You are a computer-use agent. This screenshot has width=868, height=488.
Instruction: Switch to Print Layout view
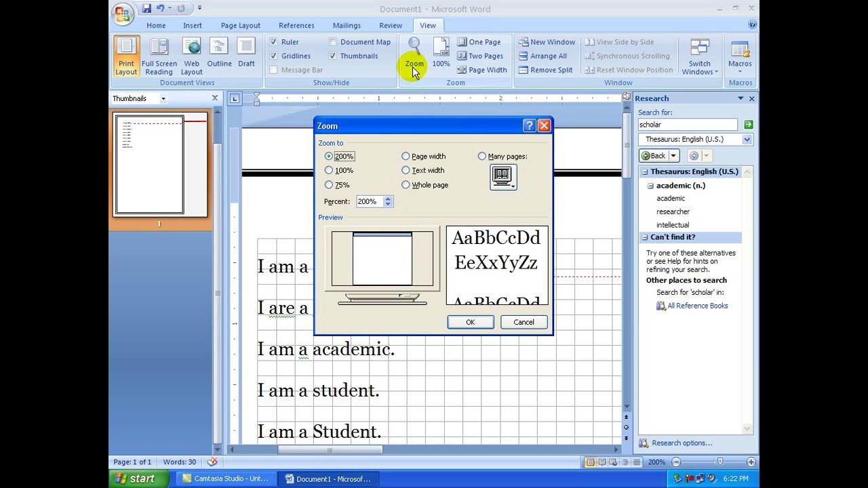point(126,56)
